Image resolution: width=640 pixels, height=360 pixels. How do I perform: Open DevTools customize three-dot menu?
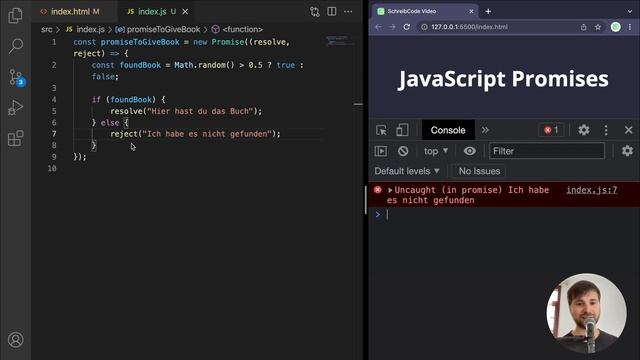(x=606, y=130)
